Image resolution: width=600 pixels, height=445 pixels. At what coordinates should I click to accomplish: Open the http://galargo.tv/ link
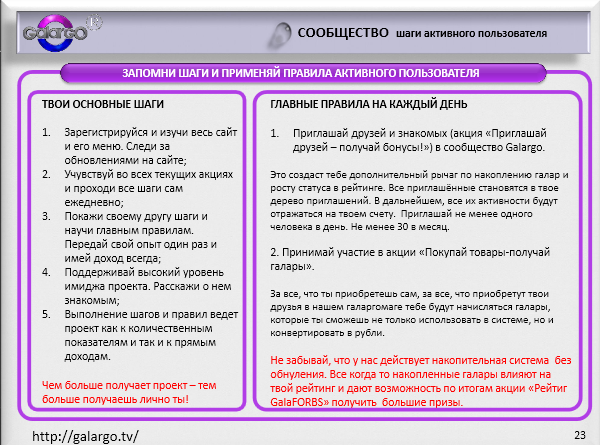click(x=85, y=436)
